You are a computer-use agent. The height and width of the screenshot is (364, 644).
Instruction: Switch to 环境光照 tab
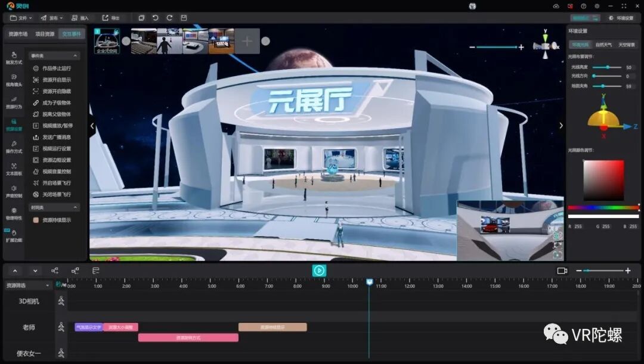(580, 45)
